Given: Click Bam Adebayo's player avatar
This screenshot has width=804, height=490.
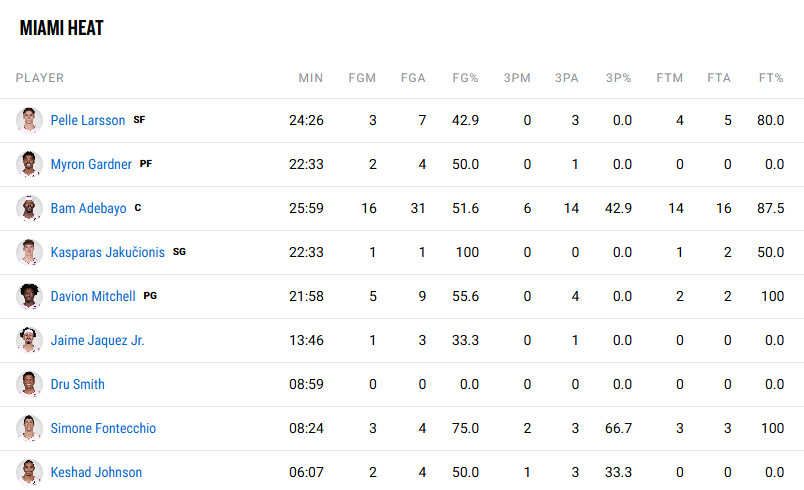Looking at the screenshot, I should (29, 209).
